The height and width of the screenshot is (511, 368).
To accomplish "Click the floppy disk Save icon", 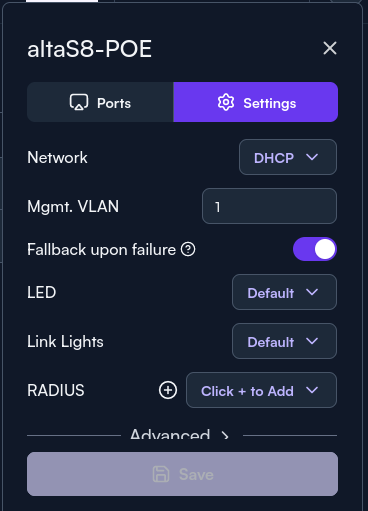I will tap(161, 474).
